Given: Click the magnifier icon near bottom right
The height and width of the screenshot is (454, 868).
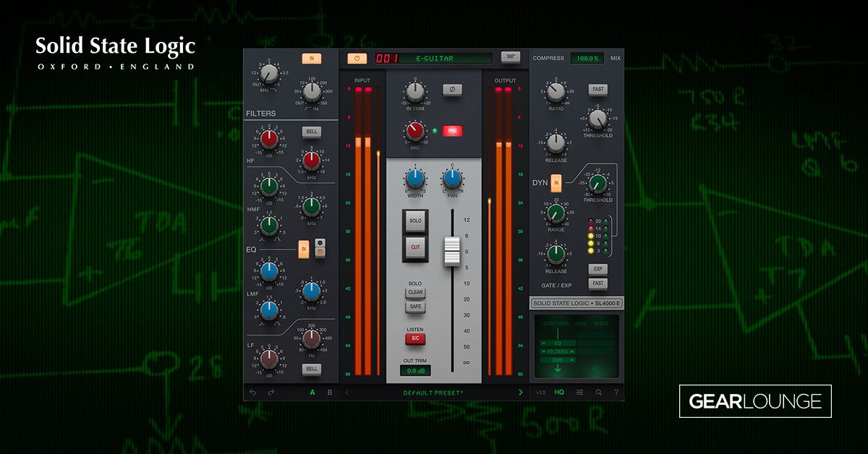Looking at the screenshot, I should pyautogui.click(x=599, y=392).
